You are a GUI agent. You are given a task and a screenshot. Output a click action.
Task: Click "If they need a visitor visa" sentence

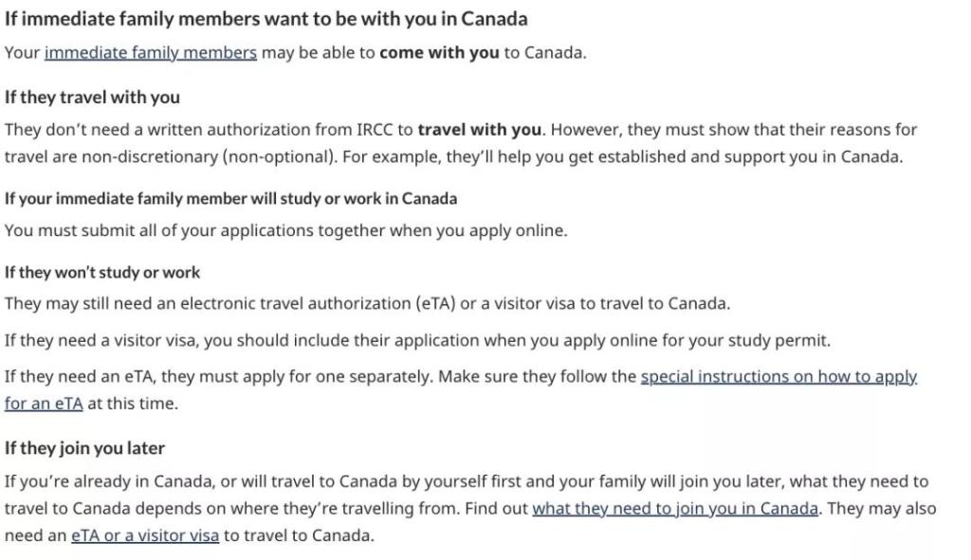click(x=417, y=340)
